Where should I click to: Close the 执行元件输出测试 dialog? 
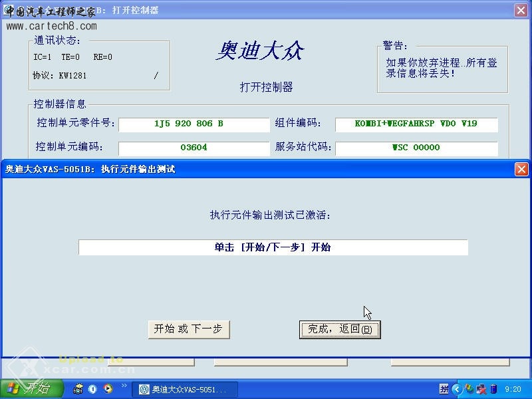coord(521,169)
